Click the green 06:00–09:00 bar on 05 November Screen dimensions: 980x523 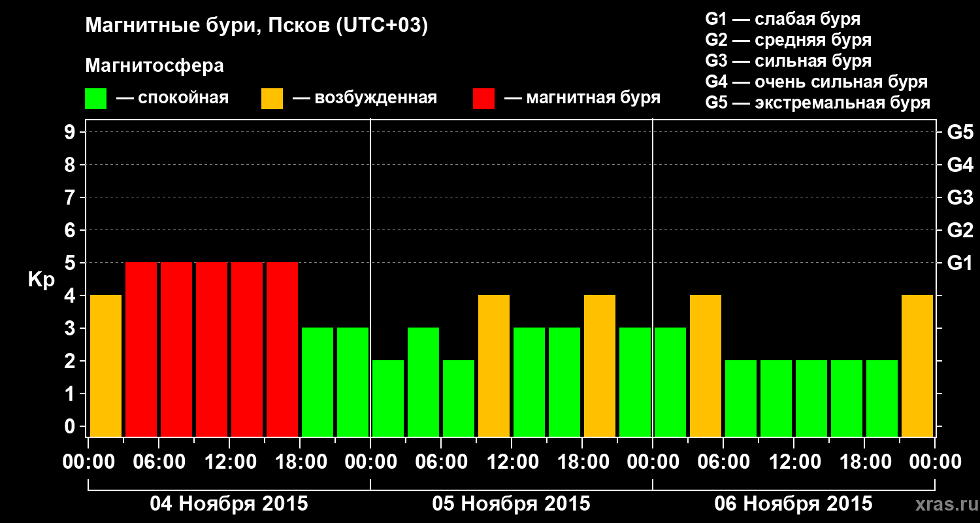459,399
